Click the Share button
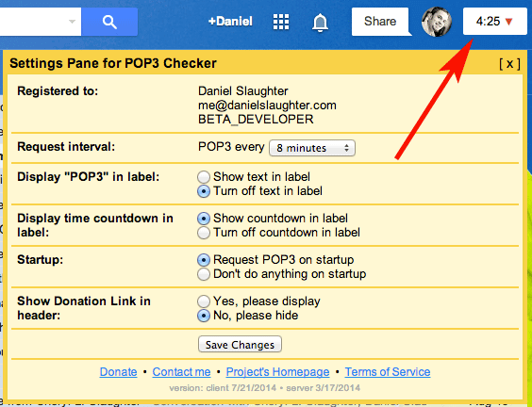The image size is (532, 407). (x=380, y=22)
